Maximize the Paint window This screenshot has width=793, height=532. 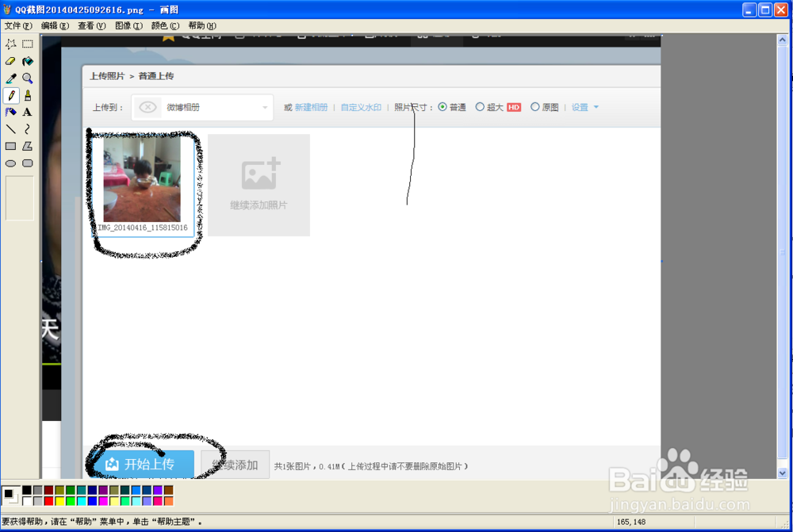point(765,10)
